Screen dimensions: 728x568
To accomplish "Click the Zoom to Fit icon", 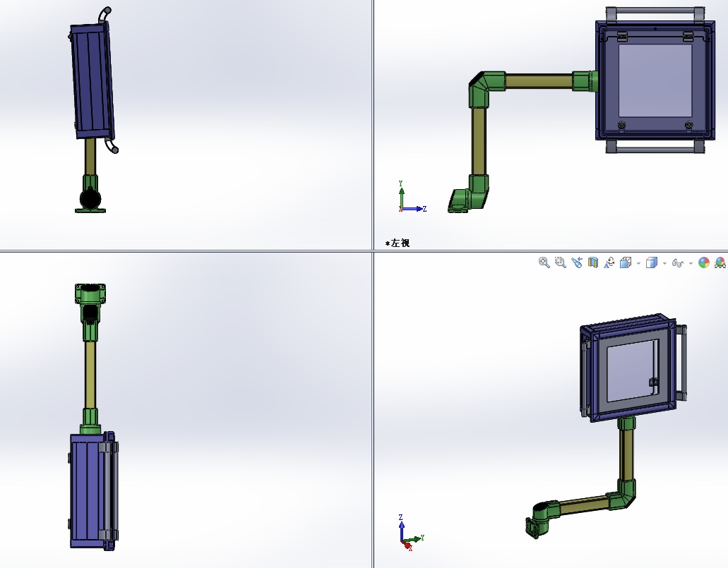I will coord(544,262).
